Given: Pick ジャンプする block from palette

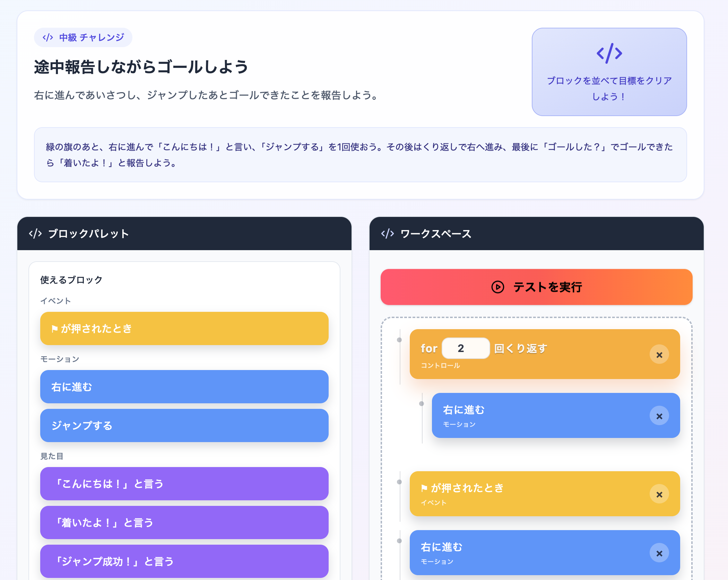Looking at the screenshot, I should [184, 425].
